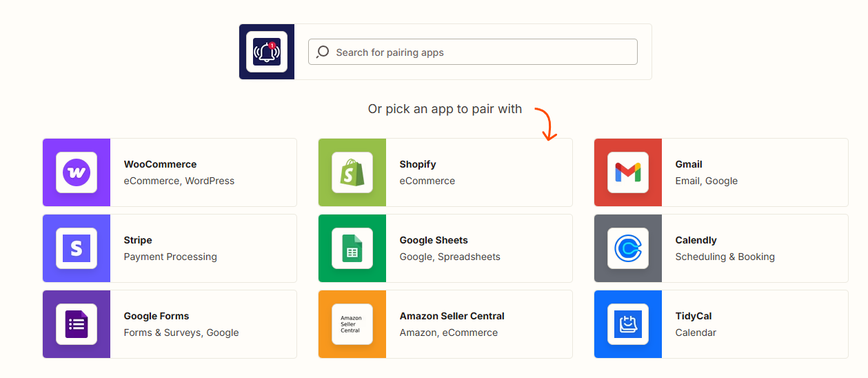Open the Amazon Seller Central app title
This screenshot has height=378, width=868.
click(452, 316)
